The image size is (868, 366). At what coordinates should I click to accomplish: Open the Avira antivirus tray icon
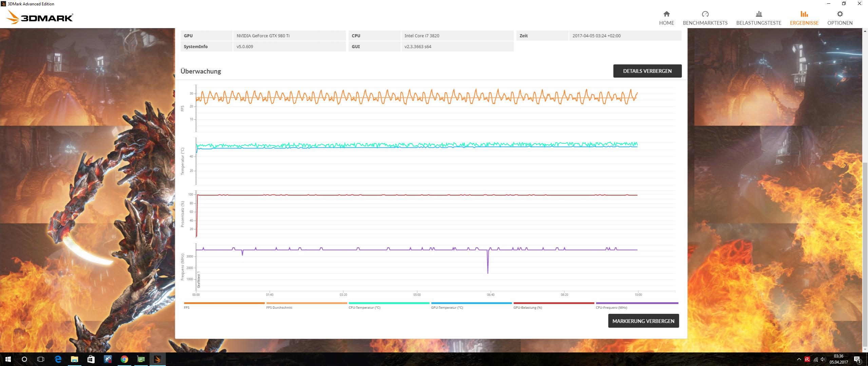point(807,359)
